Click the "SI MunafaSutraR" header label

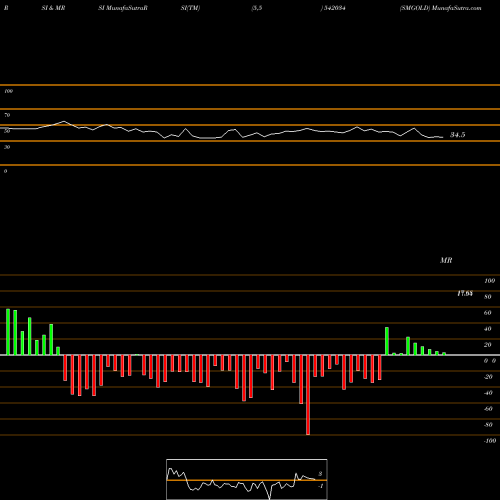[x=123, y=8]
